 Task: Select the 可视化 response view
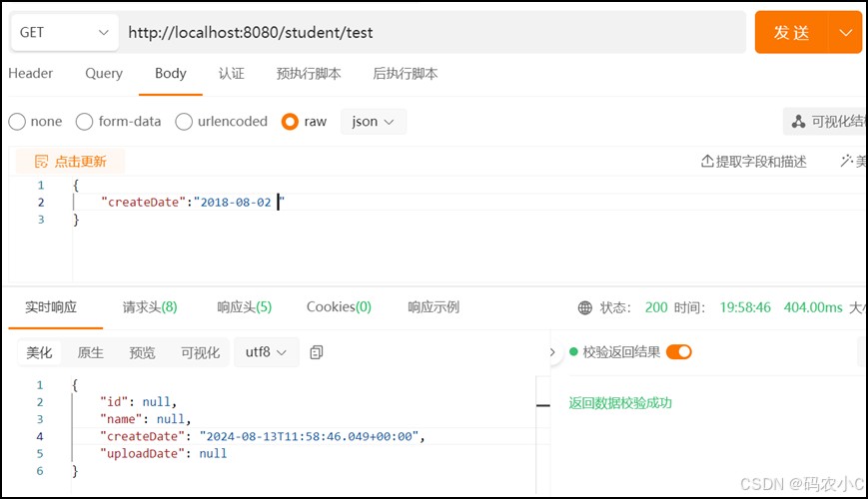click(x=201, y=352)
